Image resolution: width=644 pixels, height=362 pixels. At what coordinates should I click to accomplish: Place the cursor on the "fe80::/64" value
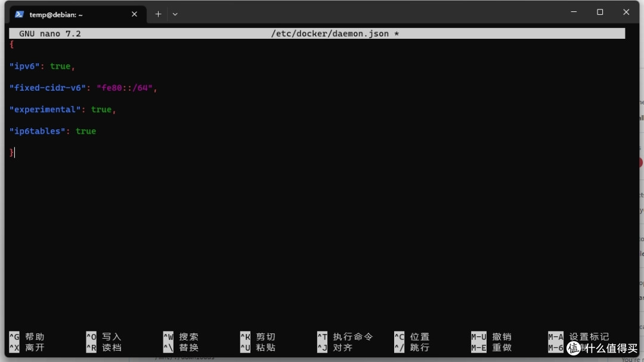coord(124,88)
